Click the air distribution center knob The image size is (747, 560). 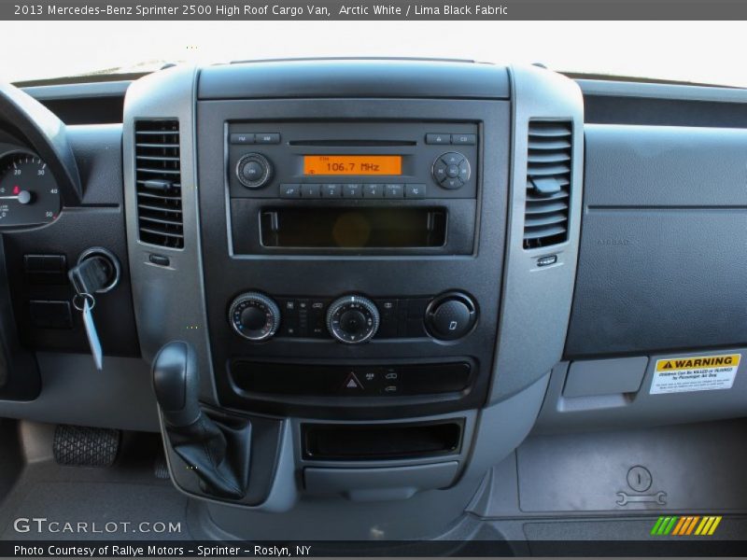click(x=353, y=319)
